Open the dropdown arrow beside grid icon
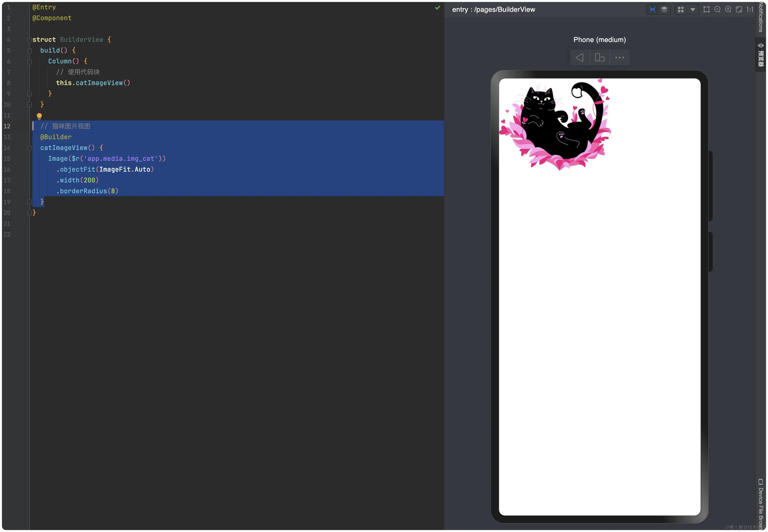 (x=692, y=9)
